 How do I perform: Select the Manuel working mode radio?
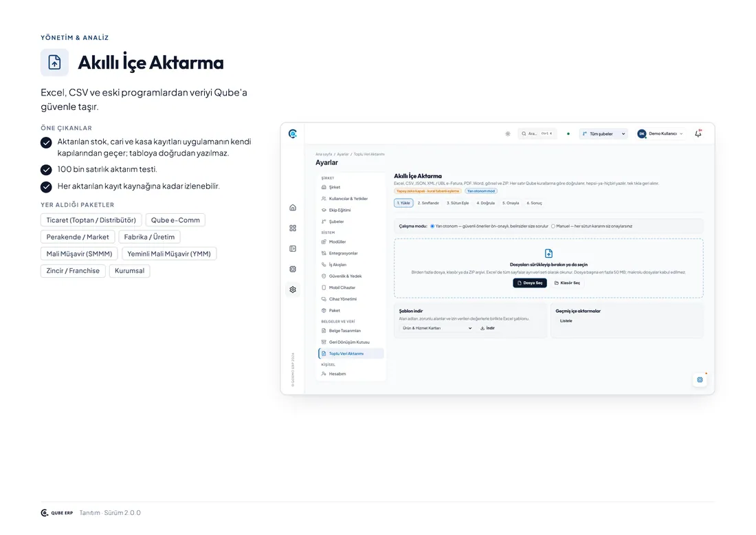pos(553,226)
